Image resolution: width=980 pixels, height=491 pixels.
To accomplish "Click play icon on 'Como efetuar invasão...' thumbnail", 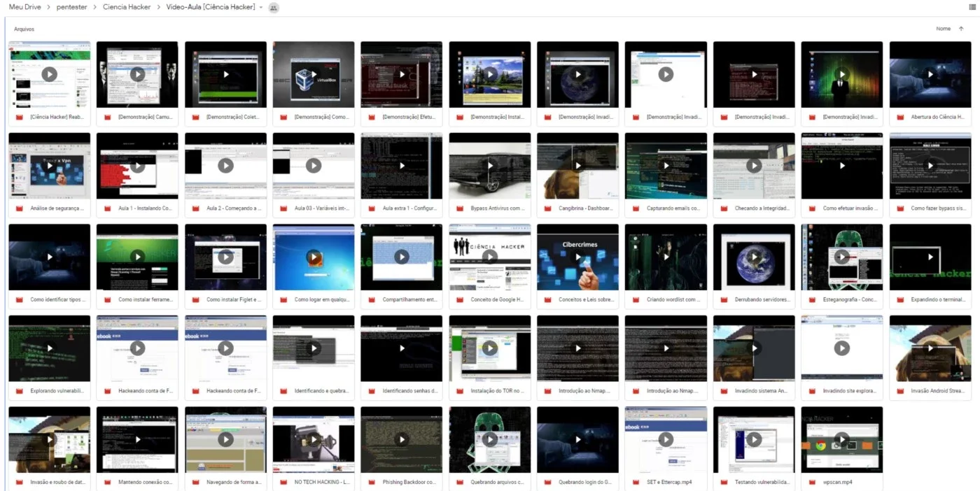I will coord(842,166).
